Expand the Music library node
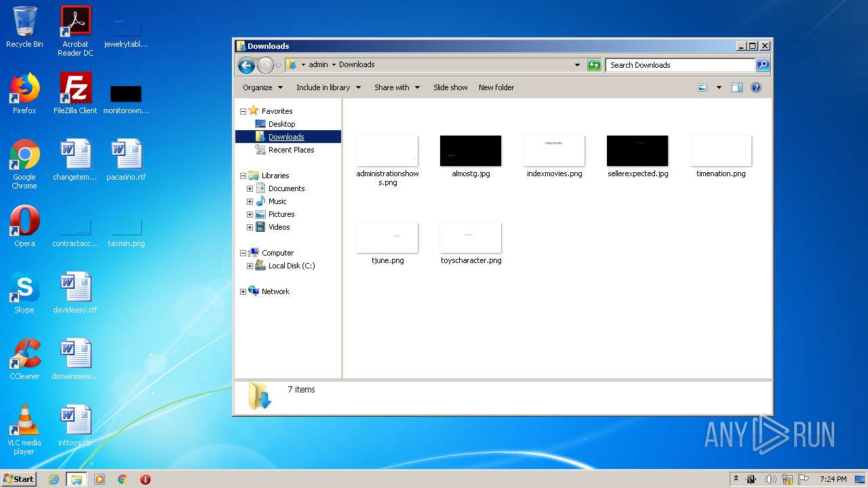 point(250,201)
